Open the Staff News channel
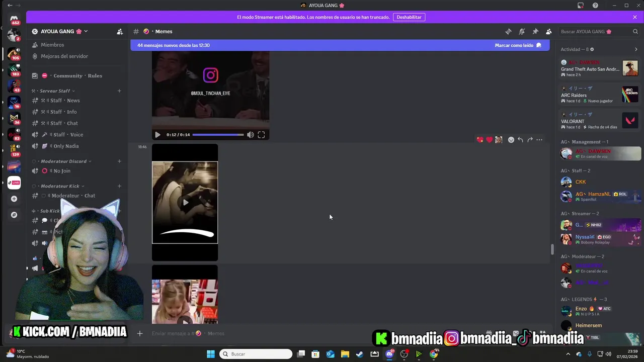 tap(66, 101)
